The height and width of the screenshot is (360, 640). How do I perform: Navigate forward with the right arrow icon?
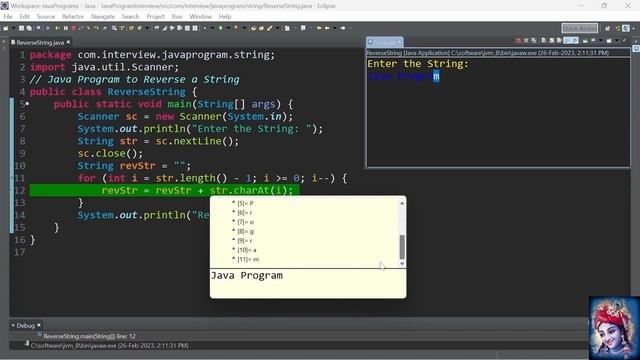343,28
